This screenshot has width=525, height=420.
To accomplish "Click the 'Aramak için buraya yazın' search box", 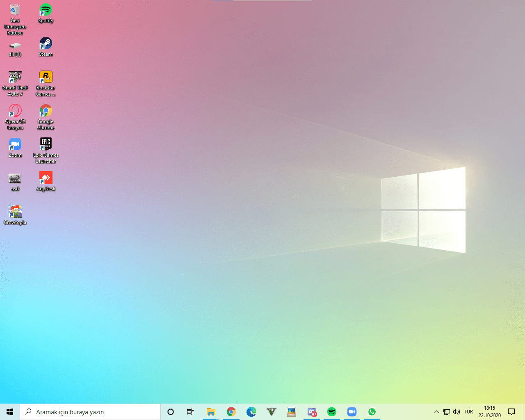I will (x=90, y=412).
